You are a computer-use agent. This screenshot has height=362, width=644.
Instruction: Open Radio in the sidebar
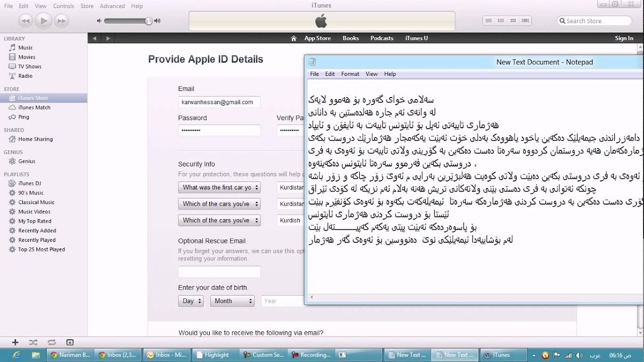[25, 76]
